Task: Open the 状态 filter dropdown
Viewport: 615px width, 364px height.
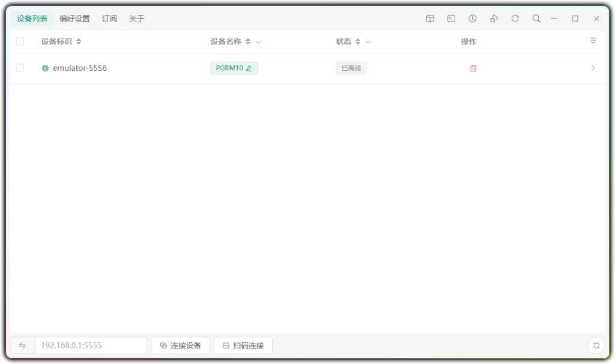Action: 368,41
